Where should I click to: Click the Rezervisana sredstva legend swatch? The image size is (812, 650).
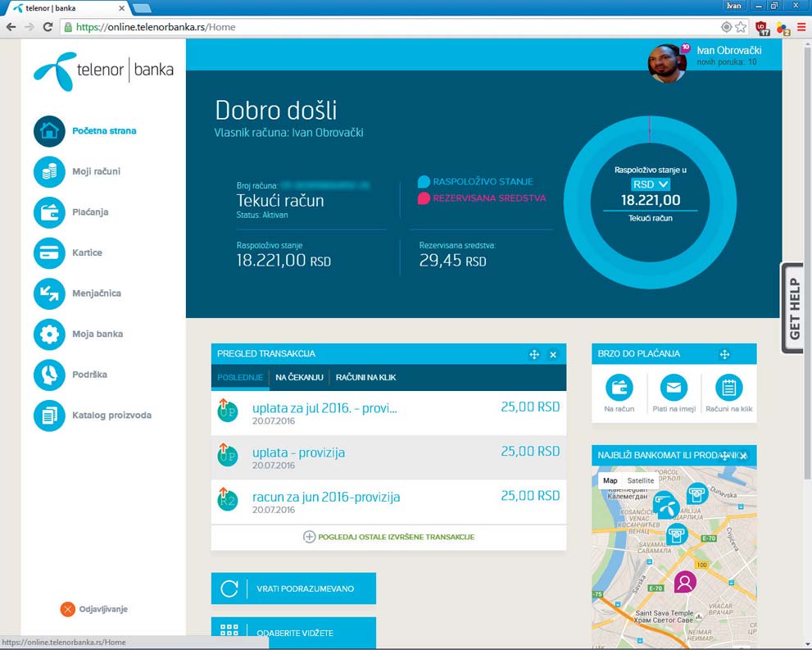(424, 198)
